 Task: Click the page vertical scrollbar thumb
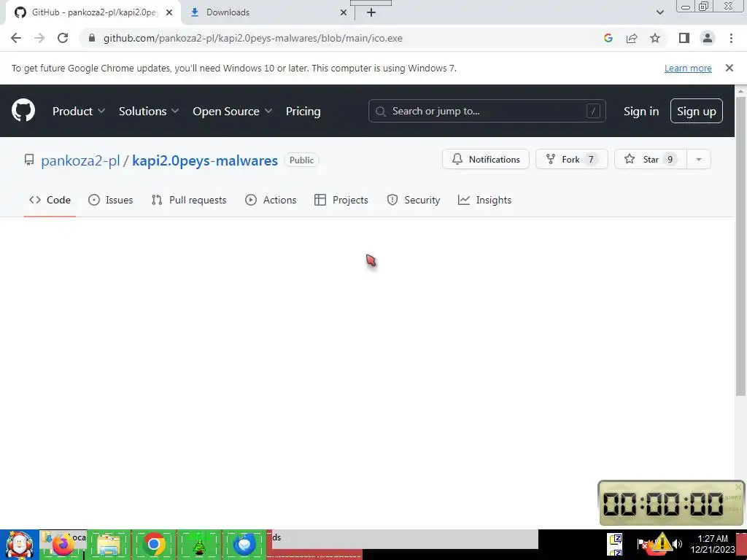click(x=741, y=246)
